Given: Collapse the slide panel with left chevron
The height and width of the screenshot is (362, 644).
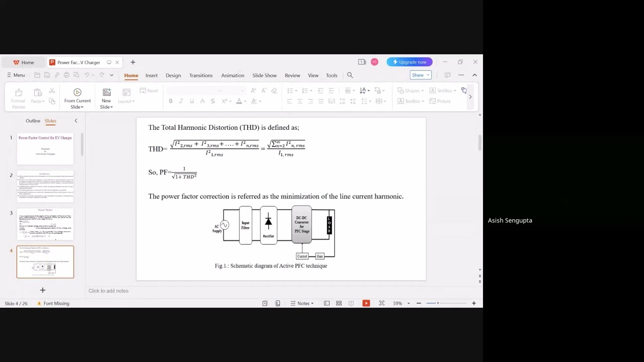Looking at the screenshot, I should click(76, 121).
